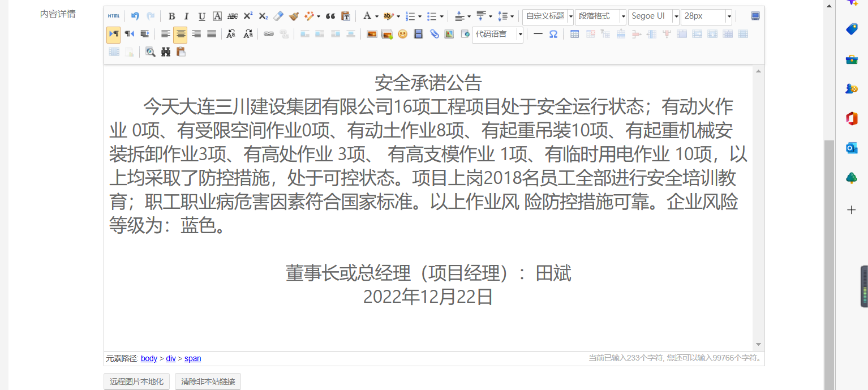This screenshot has width=868, height=390.
Task: Open the drafts clipboard icon
Action: [x=181, y=52]
